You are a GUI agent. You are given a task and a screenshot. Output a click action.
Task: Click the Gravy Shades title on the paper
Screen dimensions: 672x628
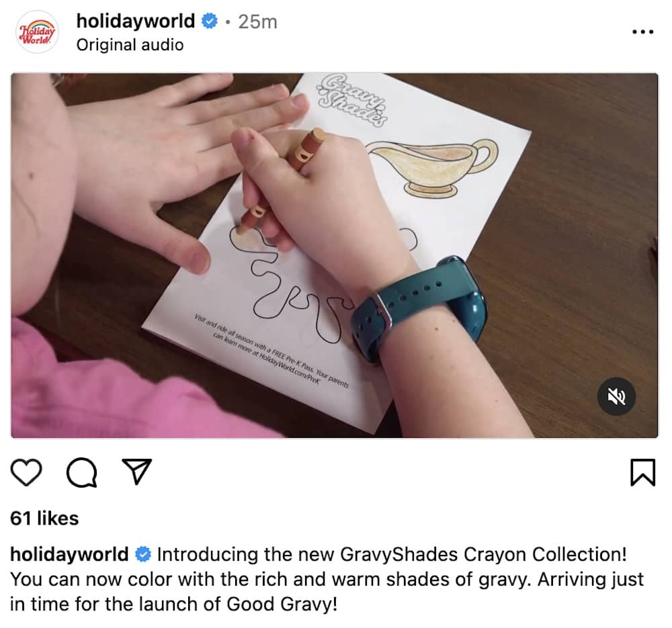click(353, 101)
